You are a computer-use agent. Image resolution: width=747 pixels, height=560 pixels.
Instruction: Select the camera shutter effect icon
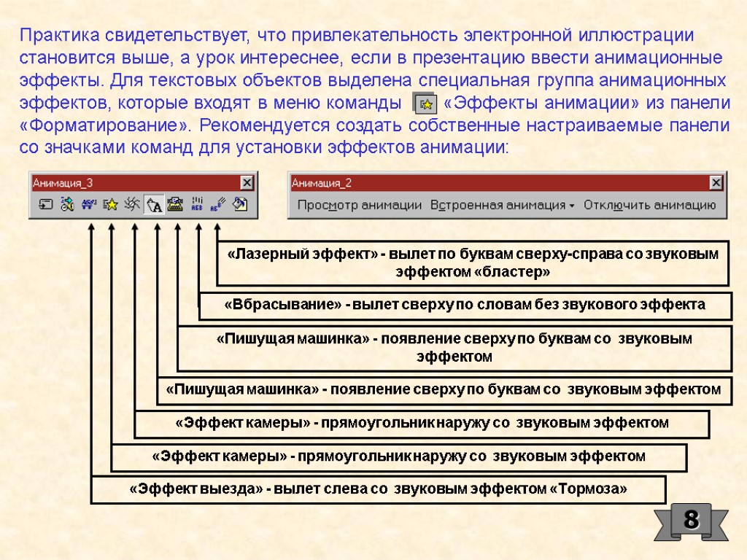[x=132, y=205]
